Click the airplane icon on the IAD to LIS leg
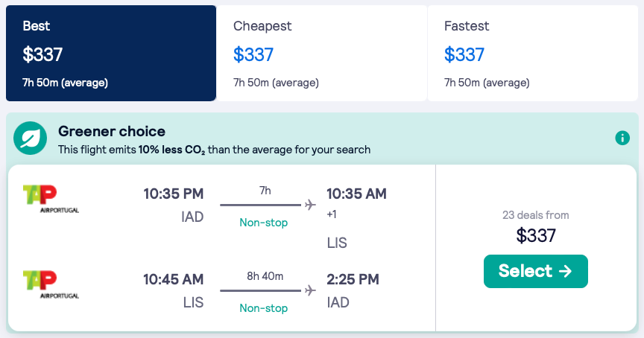The image size is (644, 338). click(311, 205)
